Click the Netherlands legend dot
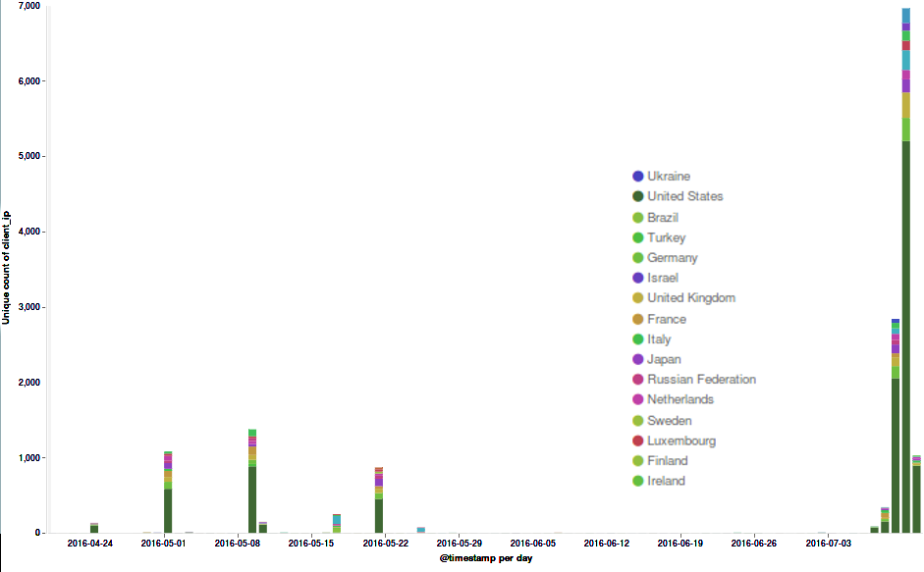The width and height of the screenshot is (924, 572). (x=638, y=399)
